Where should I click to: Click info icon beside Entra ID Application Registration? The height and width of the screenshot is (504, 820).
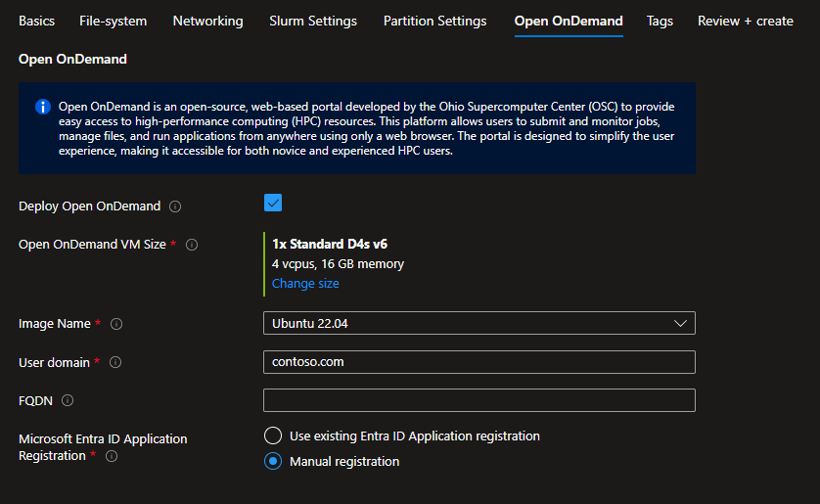pyautogui.click(x=112, y=456)
